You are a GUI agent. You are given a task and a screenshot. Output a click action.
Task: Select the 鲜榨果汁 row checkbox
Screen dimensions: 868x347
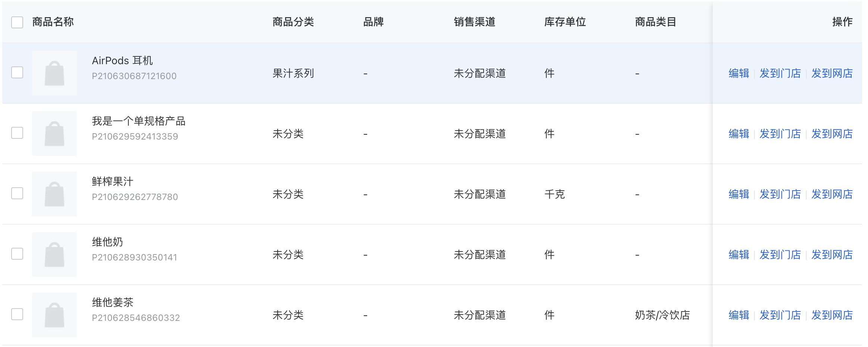point(17,193)
